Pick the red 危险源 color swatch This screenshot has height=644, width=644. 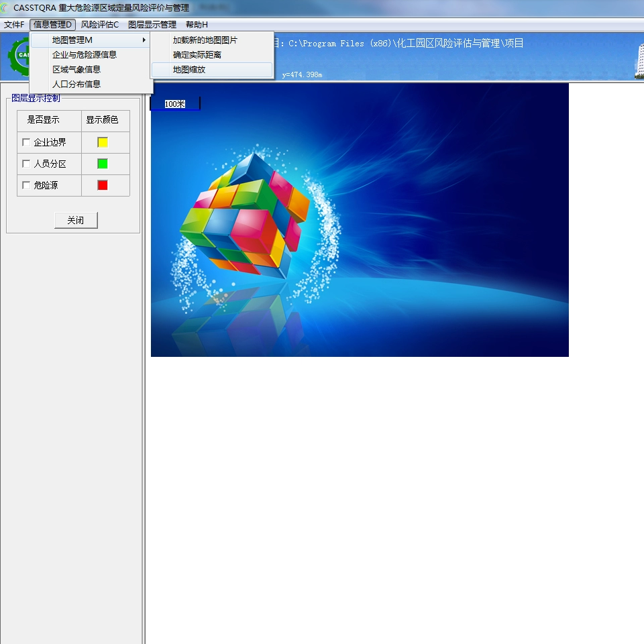103,185
